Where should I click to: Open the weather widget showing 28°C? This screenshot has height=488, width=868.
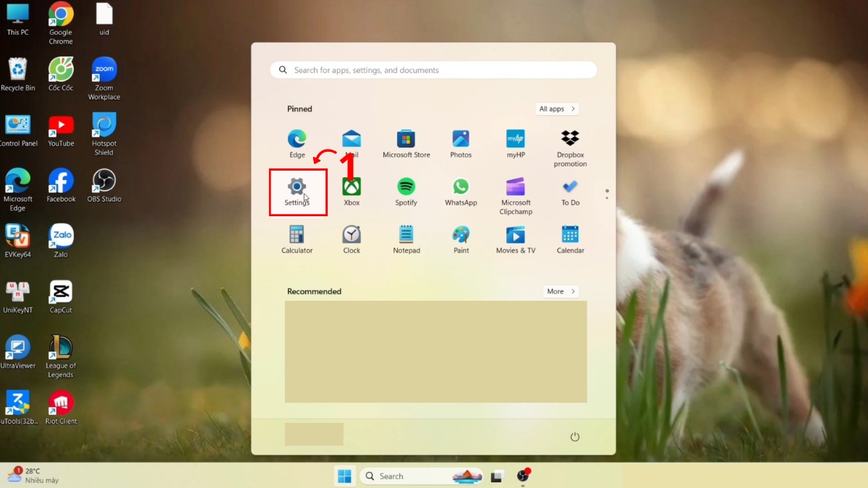pyautogui.click(x=33, y=475)
